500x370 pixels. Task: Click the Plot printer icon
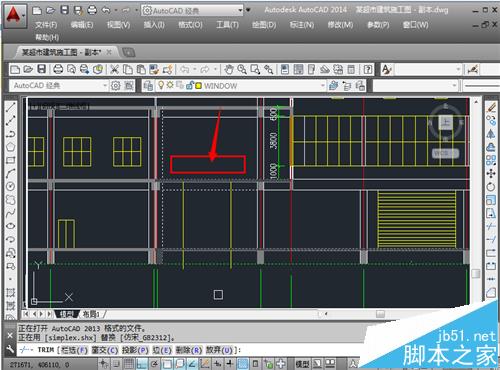[58, 70]
